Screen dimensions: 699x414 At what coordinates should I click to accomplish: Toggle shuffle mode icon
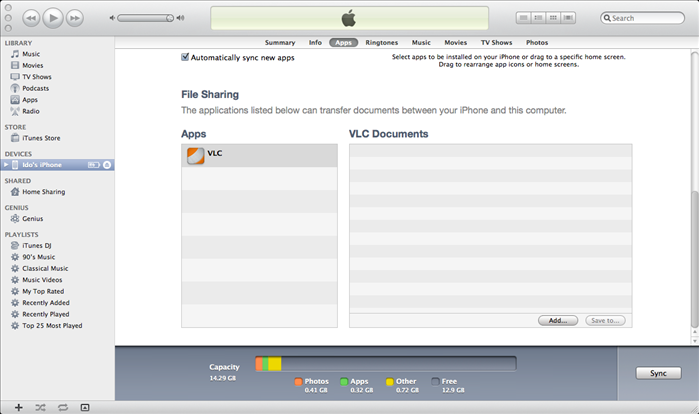click(40, 407)
